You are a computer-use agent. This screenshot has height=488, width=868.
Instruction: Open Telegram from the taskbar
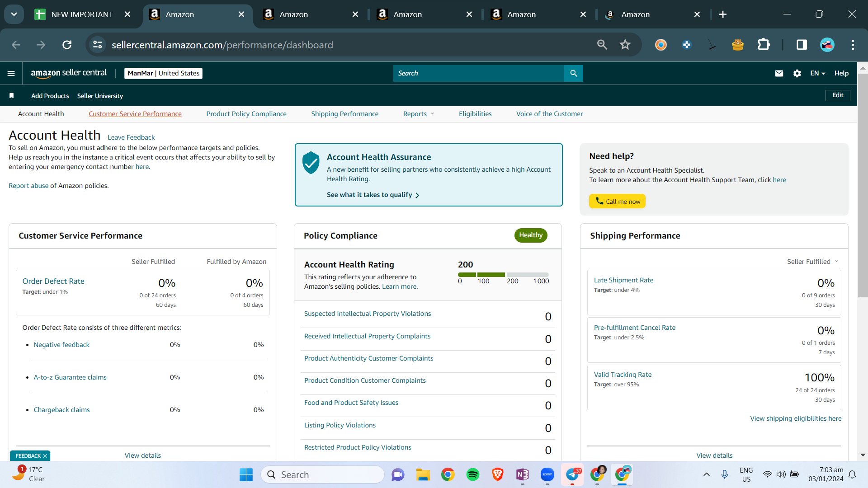pos(572,474)
